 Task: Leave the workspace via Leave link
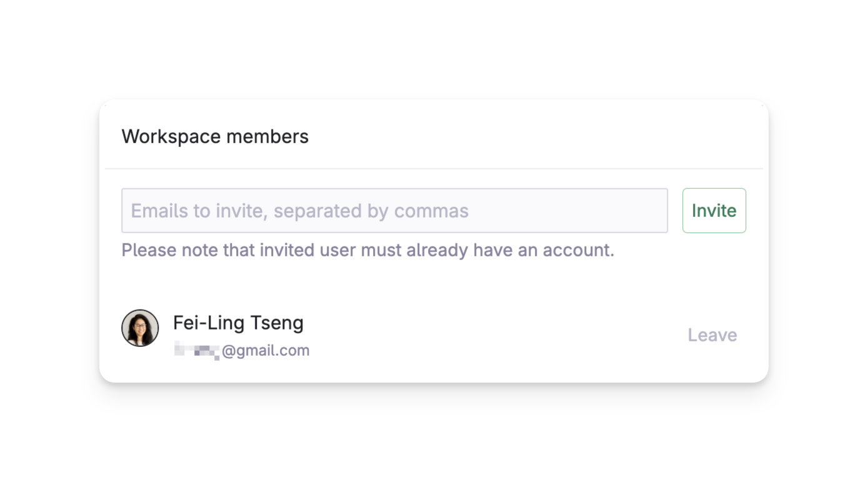pyautogui.click(x=712, y=335)
